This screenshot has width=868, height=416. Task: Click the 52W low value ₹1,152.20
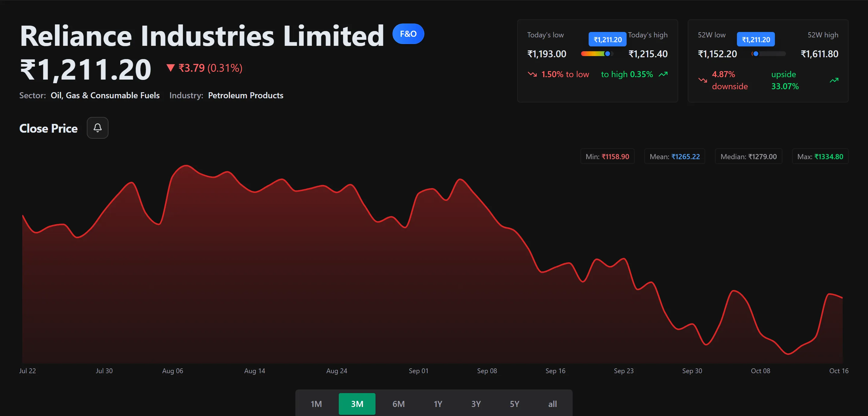pyautogui.click(x=717, y=54)
